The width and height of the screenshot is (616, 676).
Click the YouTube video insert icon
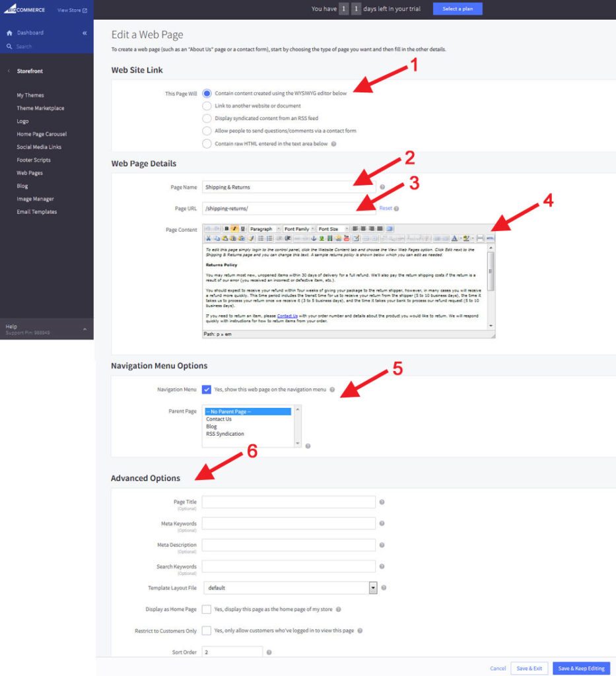(x=347, y=238)
